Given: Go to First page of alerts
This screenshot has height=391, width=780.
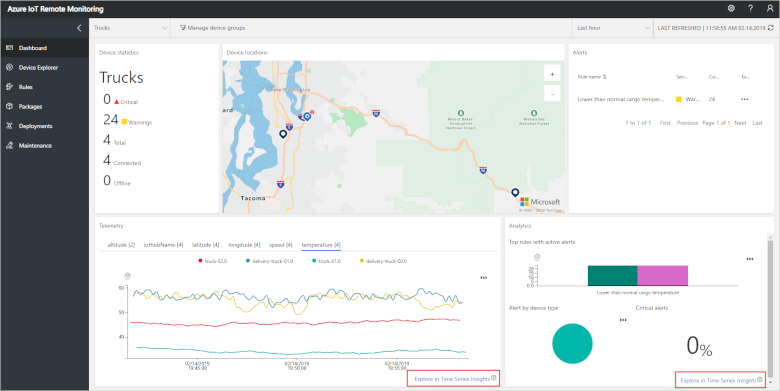Looking at the screenshot, I should tap(665, 123).
